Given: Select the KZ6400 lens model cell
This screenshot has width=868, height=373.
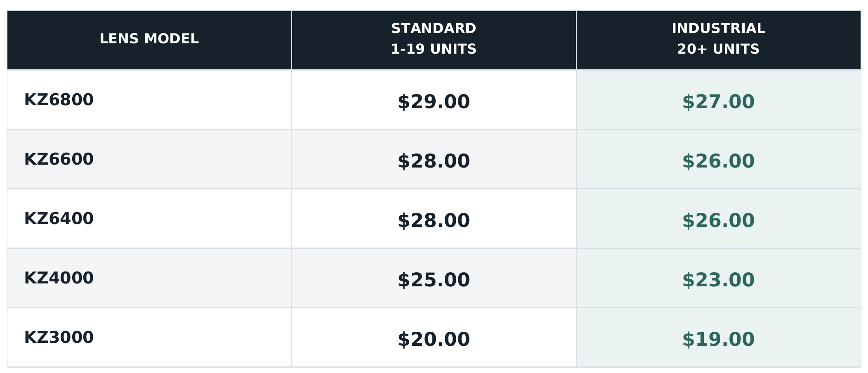Looking at the screenshot, I should [x=149, y=218].
